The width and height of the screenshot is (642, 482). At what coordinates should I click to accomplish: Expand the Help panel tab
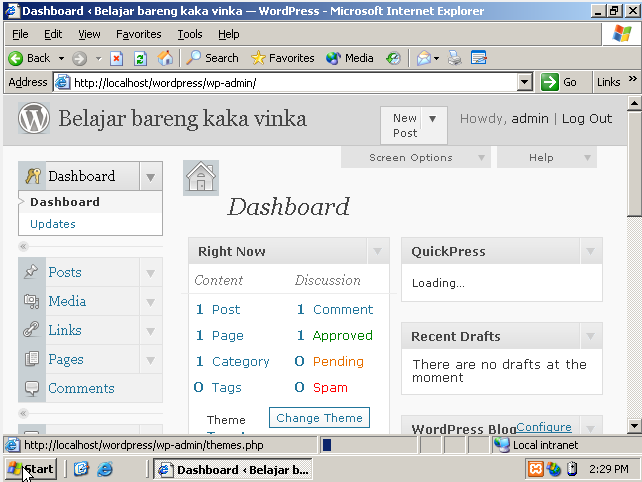547,158
